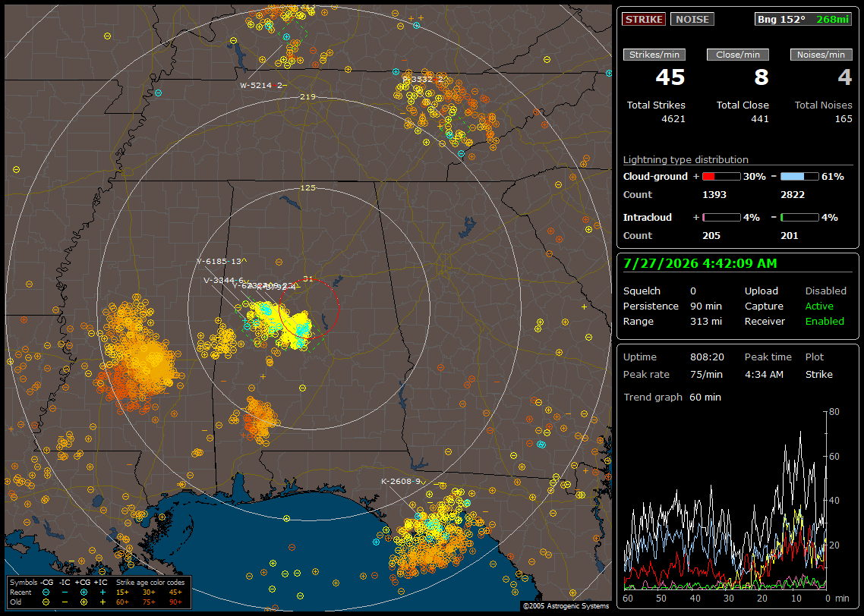Viewport: 864px width, 616px height.
Task: Click the storm cell label V-6185-13
Action: tap(219, 262)
